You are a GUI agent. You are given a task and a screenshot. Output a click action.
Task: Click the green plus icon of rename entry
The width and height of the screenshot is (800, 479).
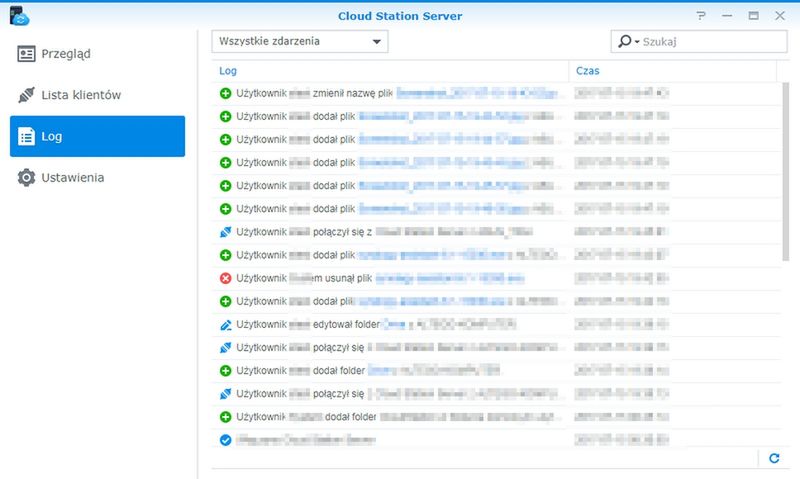pyautogui.click(x=226, y=93)
